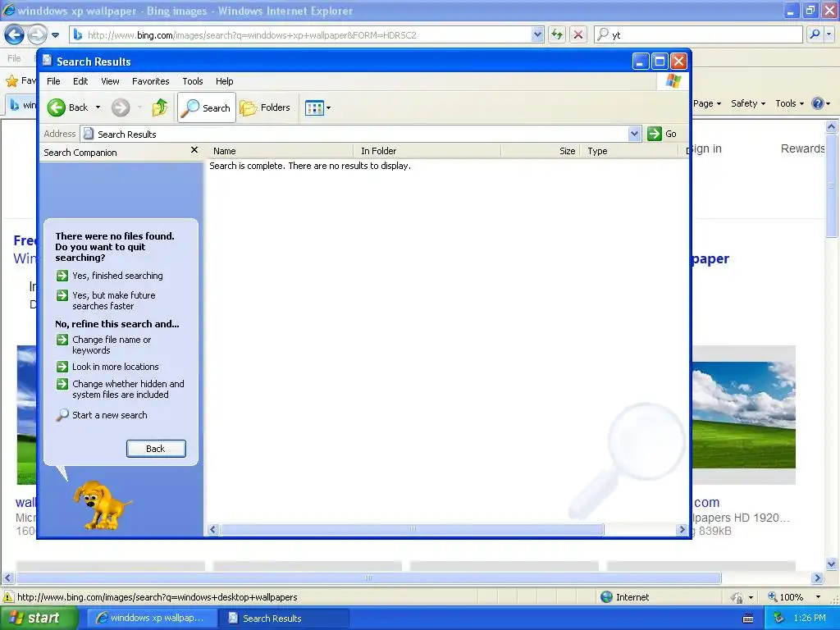840x630 pixels.
Task: Click the green Go button
Action: point(662,134)
